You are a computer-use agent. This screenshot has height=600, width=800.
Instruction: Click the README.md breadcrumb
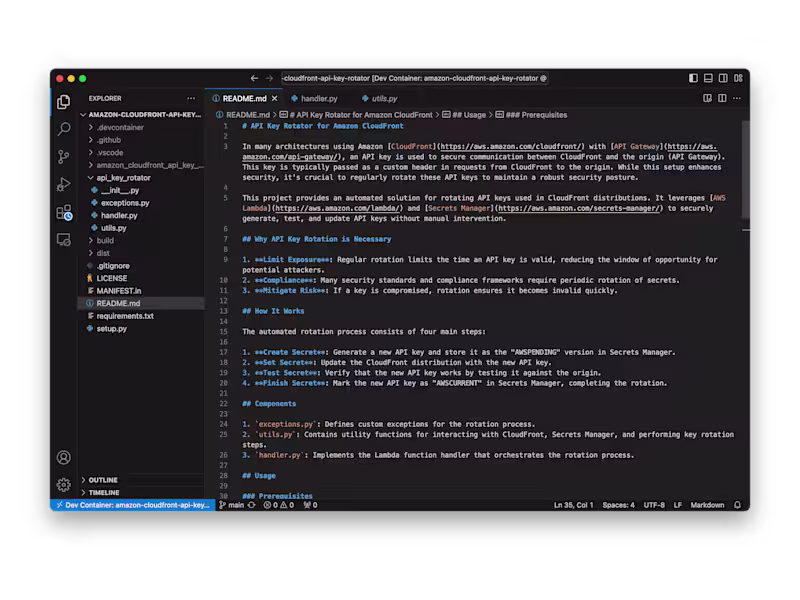[x=243, y=115]
